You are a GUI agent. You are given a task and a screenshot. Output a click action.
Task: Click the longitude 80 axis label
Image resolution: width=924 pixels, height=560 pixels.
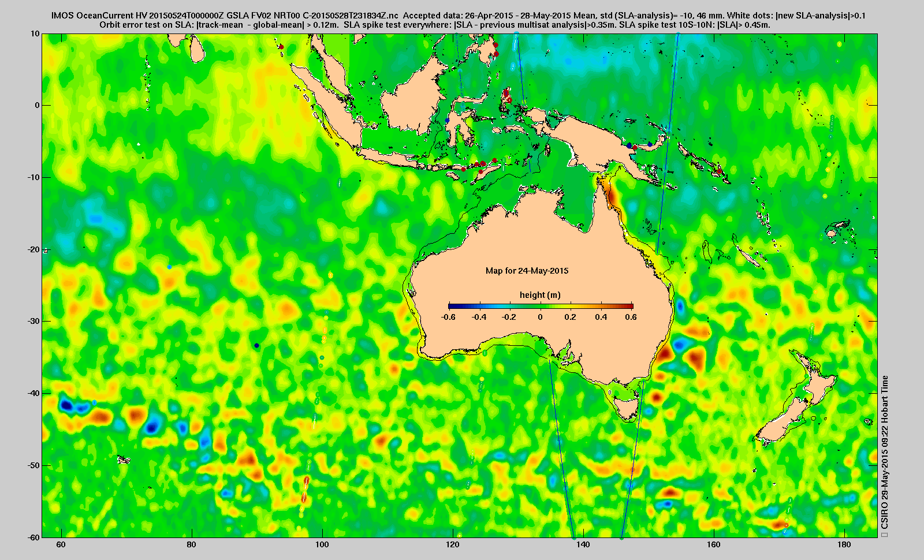point(192,544)
